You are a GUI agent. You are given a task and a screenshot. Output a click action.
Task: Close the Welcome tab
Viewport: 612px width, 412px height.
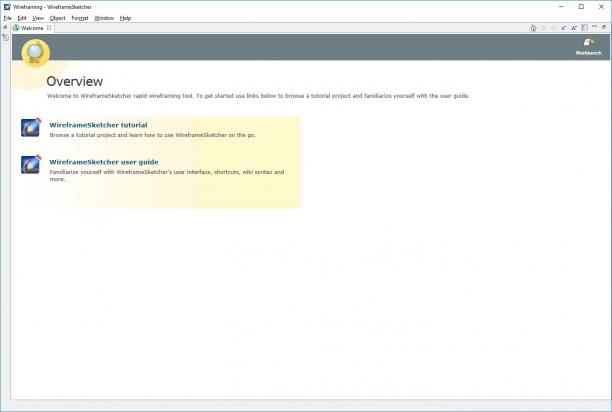pos(49,28)
